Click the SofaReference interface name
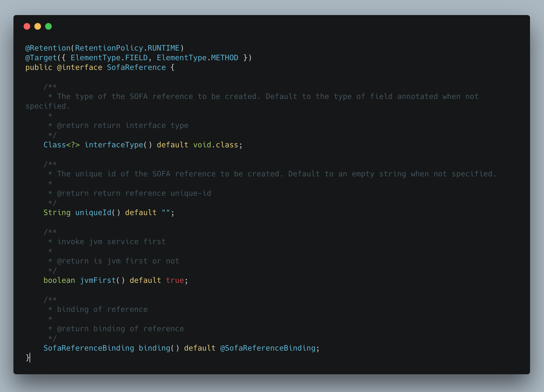The width and height of the screenshot is (544, 392). pyautogui.click(x=136, y=67)
